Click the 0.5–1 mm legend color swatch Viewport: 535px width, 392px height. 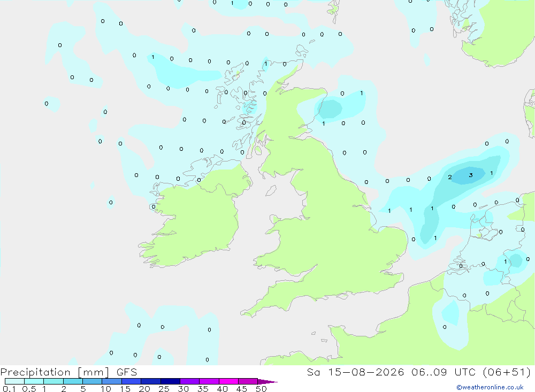coord(34,381)
